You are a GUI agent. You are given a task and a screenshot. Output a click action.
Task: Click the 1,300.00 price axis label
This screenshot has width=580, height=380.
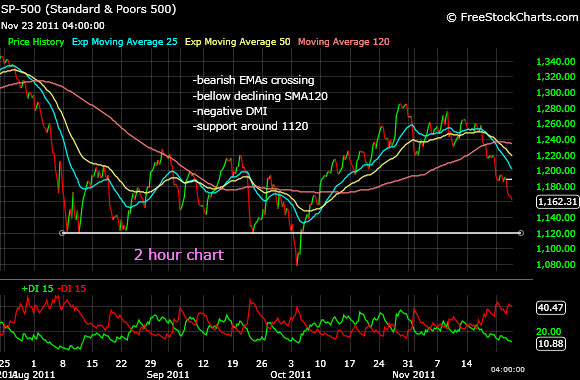[x=556, y=93]
